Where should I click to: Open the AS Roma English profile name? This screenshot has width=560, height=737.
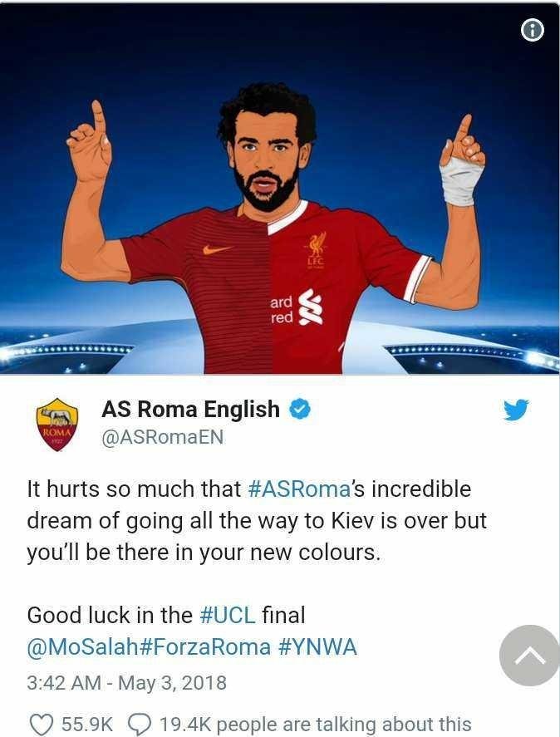pos(190,409)
